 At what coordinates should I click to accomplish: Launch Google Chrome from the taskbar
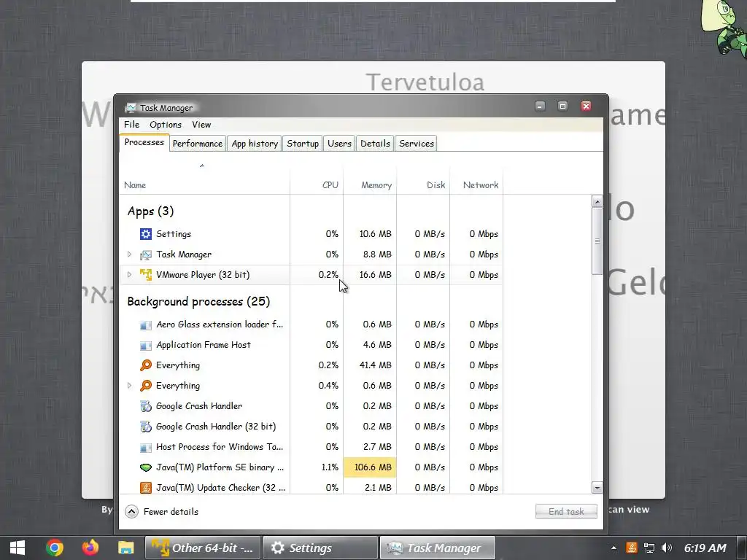54,548
